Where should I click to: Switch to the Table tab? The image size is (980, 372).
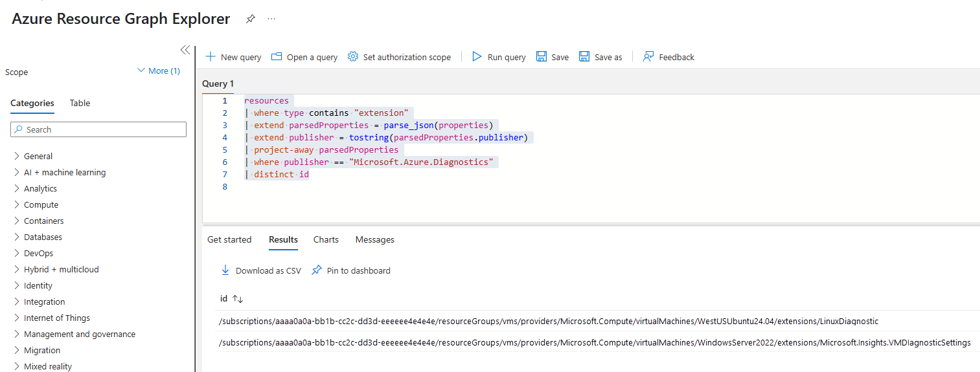click(x=80, y=103)
